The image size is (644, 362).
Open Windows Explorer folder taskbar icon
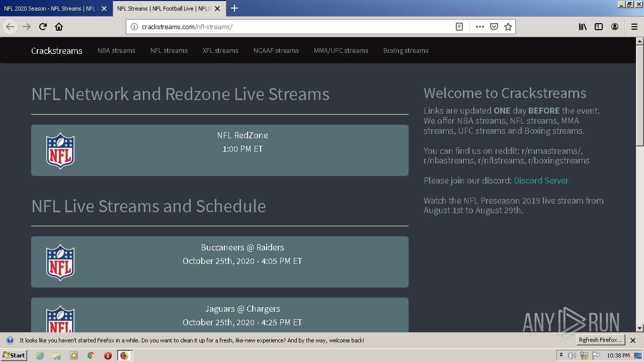[57, 355]
